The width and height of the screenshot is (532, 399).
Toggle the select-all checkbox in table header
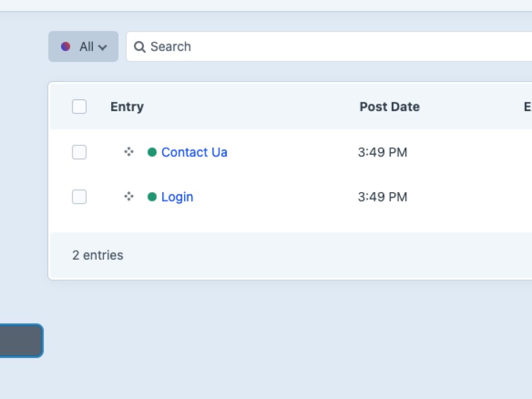79,107
